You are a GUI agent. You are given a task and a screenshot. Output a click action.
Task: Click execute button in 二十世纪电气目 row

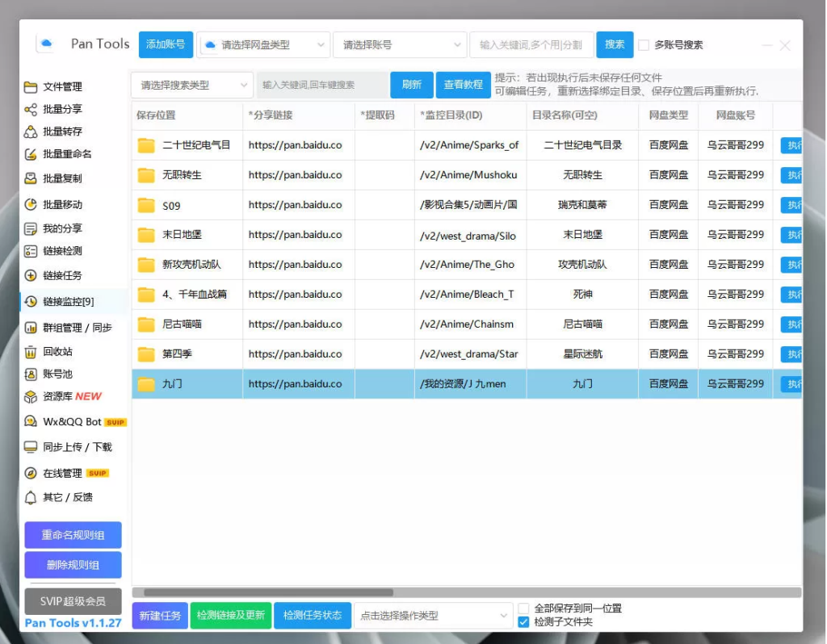coord(791,145)
